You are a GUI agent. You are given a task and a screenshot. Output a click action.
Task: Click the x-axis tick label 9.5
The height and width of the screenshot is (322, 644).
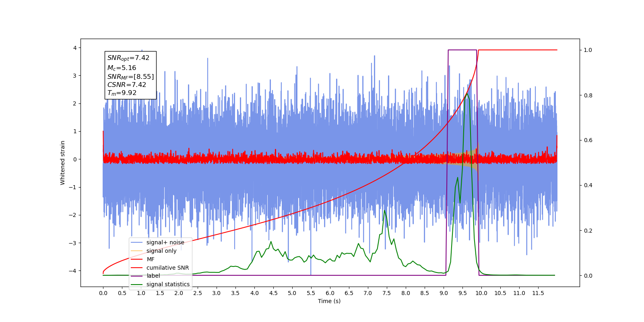[462, 293]
